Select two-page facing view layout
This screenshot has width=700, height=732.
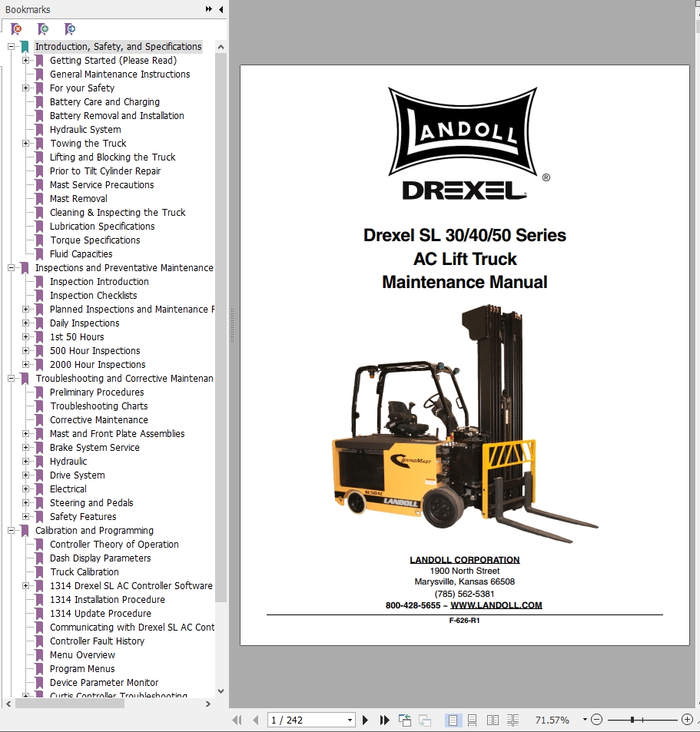[493, 720]
